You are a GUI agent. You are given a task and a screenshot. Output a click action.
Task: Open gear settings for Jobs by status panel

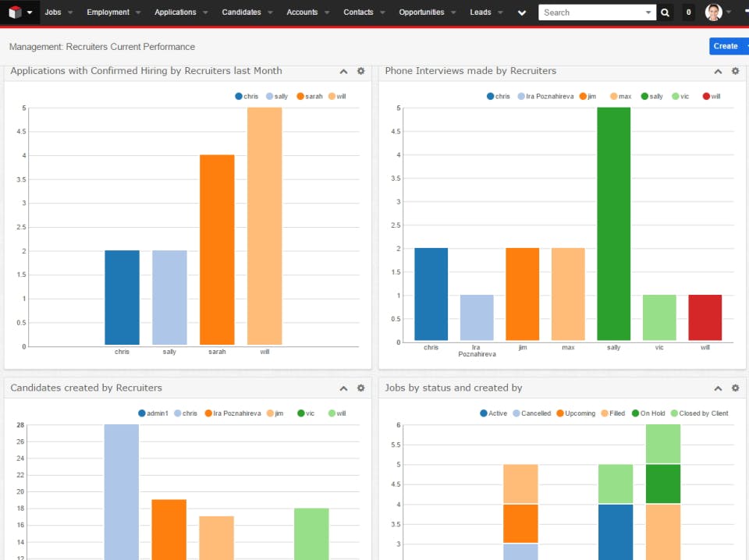736,388
